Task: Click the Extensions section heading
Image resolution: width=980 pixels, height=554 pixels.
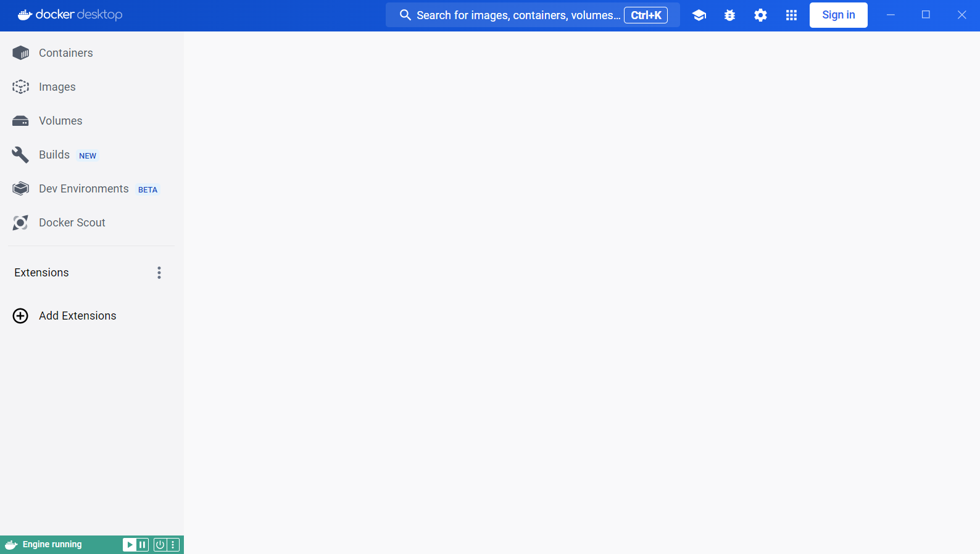Action: click(41, 273)
